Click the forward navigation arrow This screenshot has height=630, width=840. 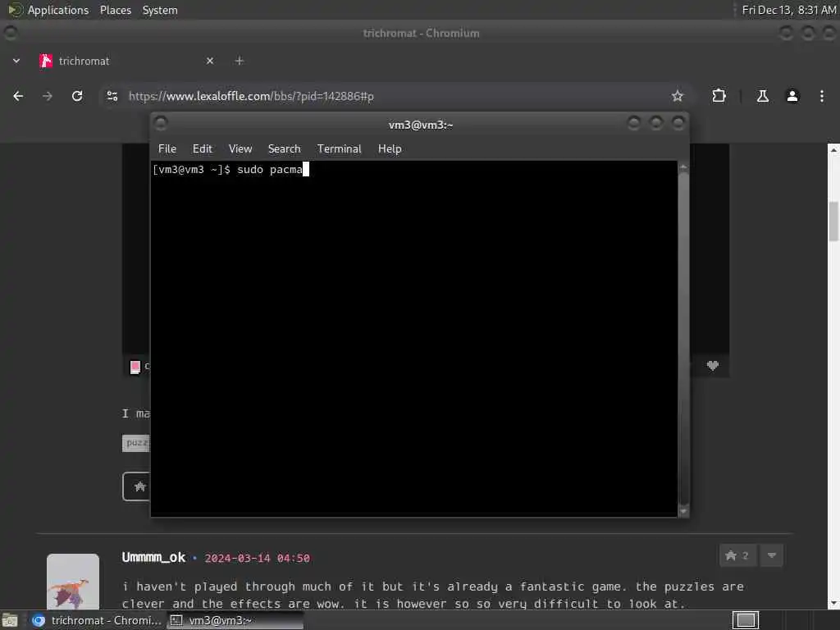click(47, 96)
